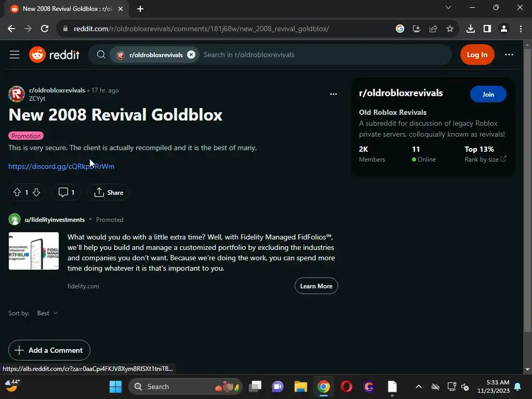Open the post's overflow options menu
532x399 pixels.
334,94
